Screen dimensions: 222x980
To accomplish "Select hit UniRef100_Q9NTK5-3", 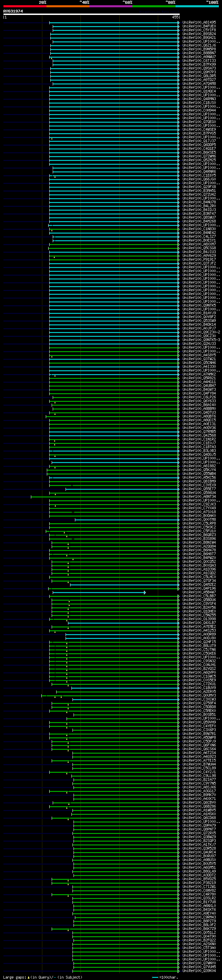I will tap(201, 340).
